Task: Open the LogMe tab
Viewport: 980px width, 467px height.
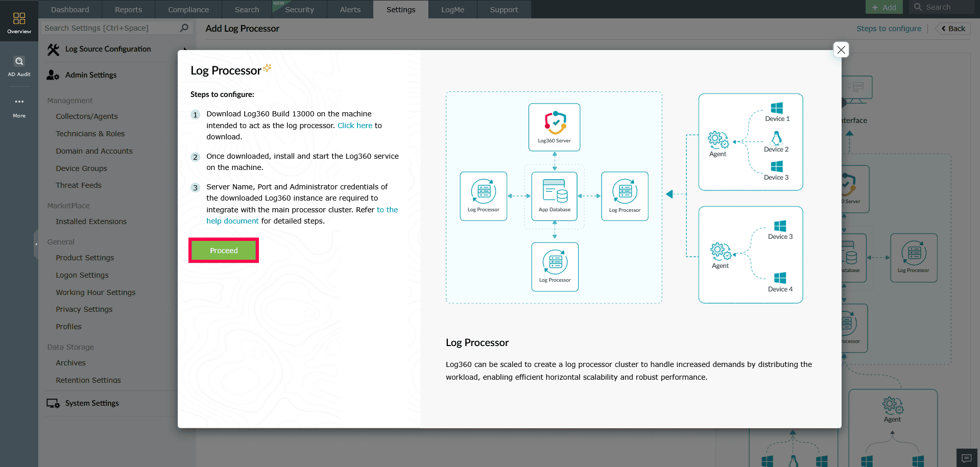Action: (x=452, y=9)
